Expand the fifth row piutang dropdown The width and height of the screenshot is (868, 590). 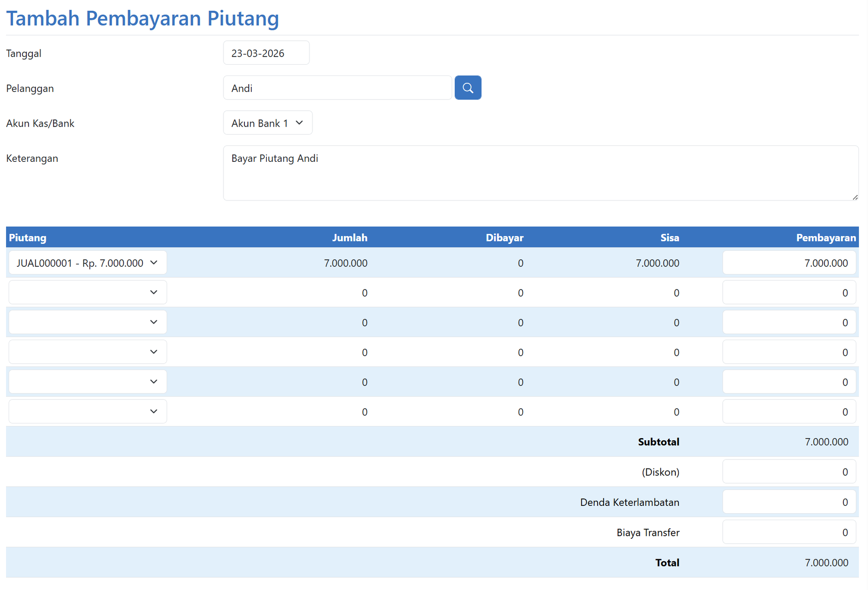point(88,382)
